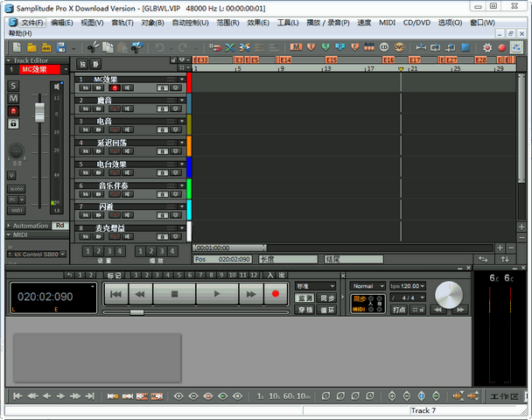Create a new project with the blank page icon
Image resolution: width=532 pixels, height=420 pixels.
click(17, 47)
